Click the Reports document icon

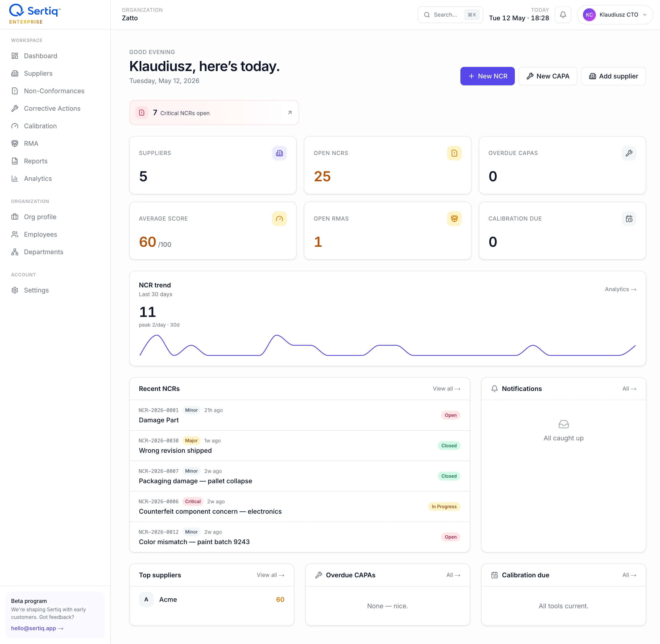[x=15, y=161]
